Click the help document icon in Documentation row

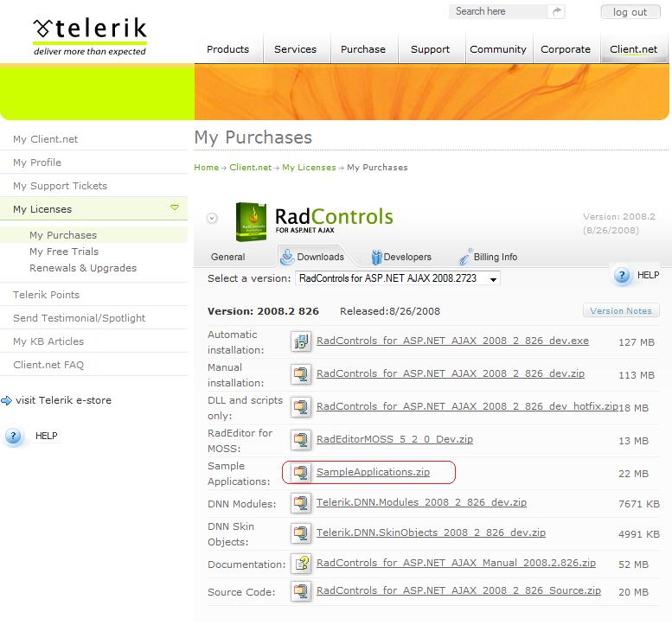coord(301,564)
